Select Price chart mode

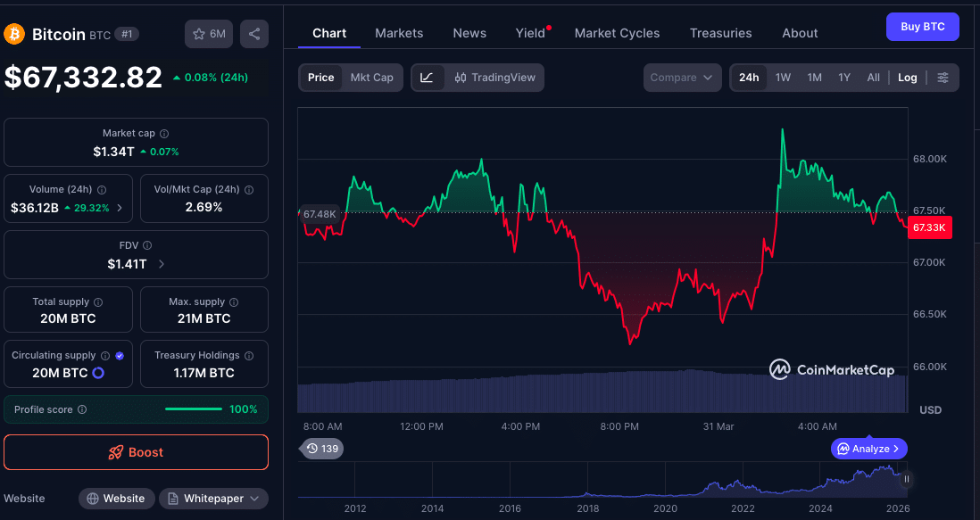point(320,78)
